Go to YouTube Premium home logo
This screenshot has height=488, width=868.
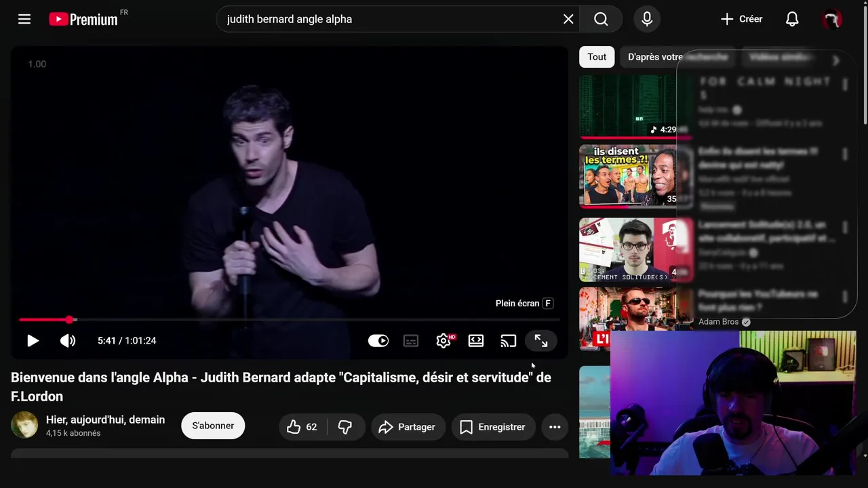tap(84, 19)
